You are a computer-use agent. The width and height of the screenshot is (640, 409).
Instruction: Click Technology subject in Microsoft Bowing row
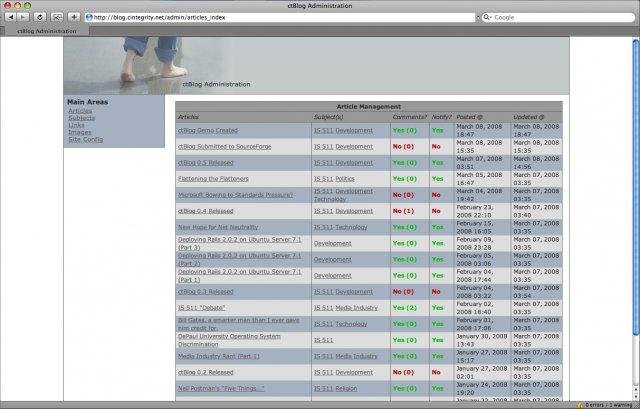[x=330, y=199]
